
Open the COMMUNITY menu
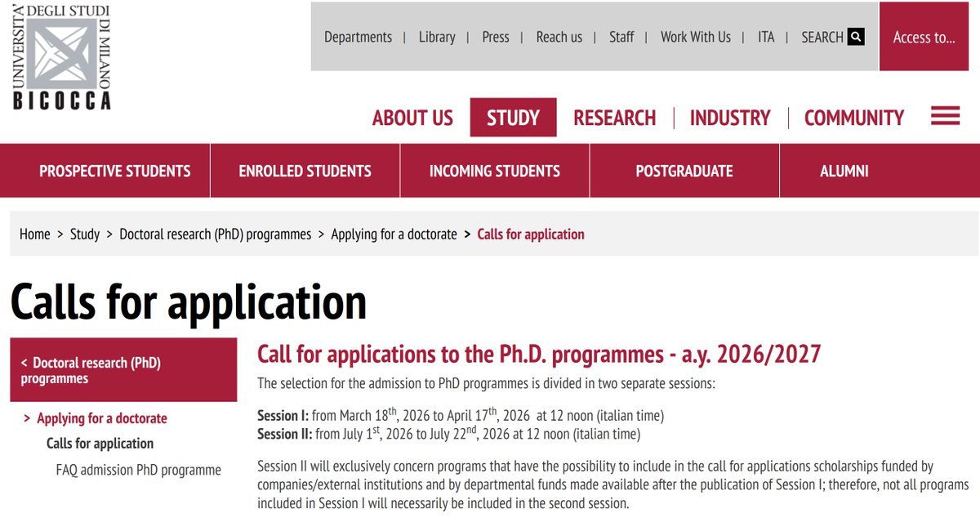[854, 118]
